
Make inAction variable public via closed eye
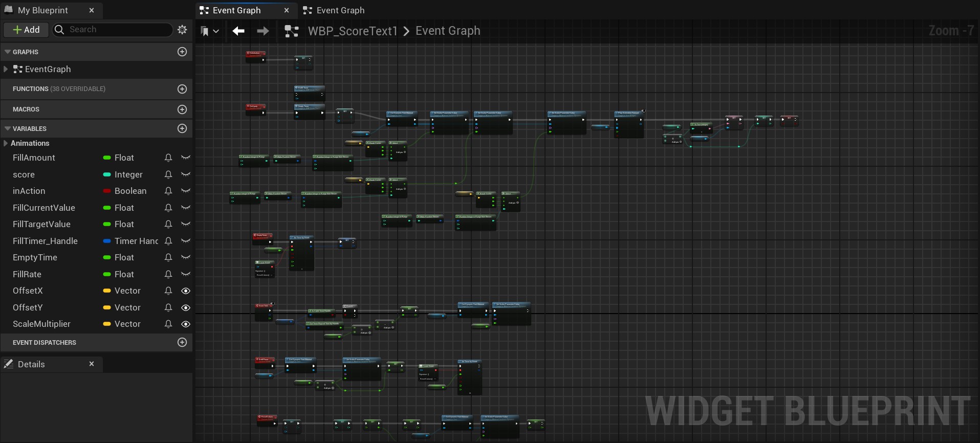coord(186,191)
